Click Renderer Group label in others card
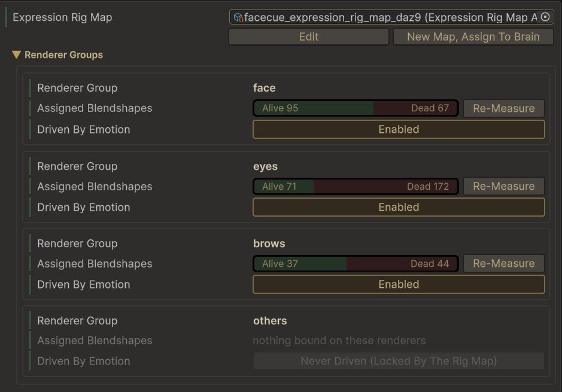This screenshot has width=562, height=392. point(77,321)
